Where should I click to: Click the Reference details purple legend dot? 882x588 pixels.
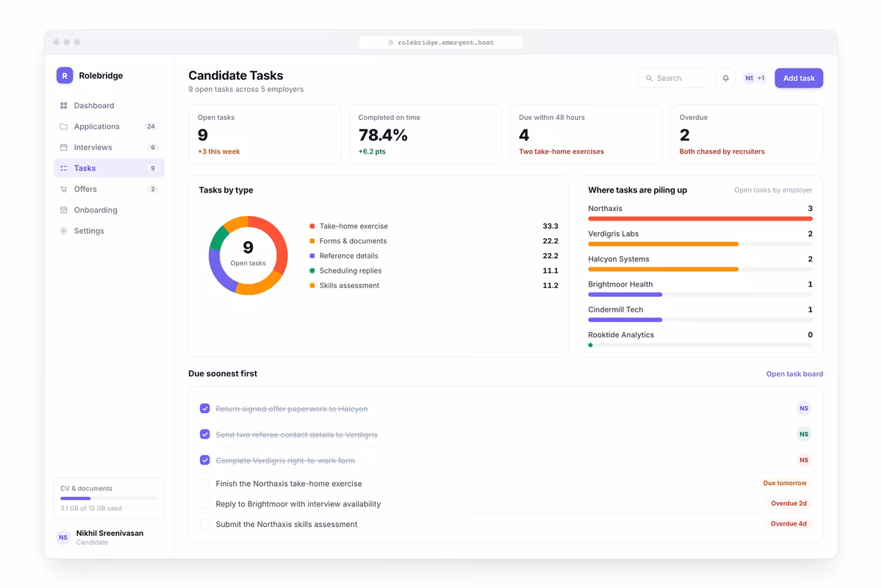(x=312, y=256)
